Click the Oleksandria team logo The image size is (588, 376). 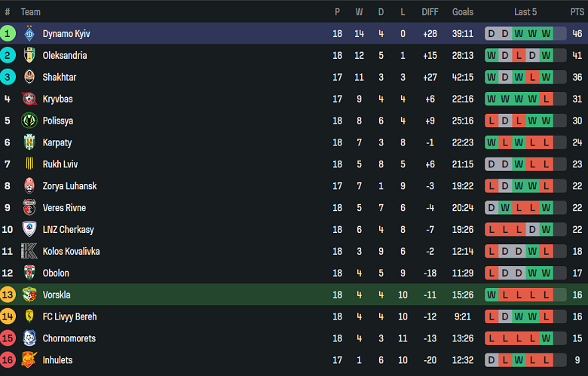click(29, 56)
